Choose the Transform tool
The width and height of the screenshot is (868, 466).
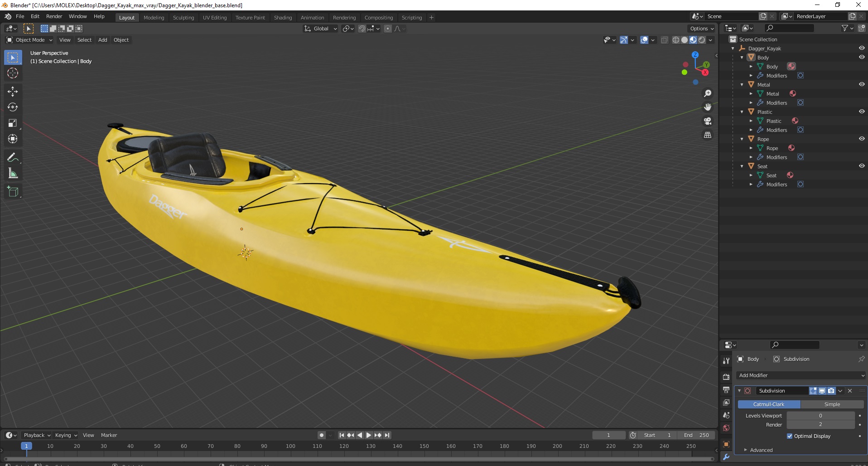[x=13, y=139]
